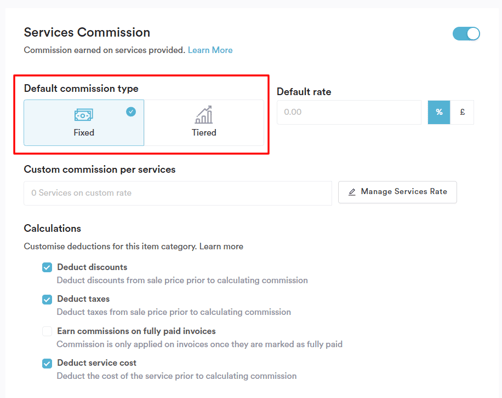Screen dimensions: 502x398
Task: Click the Calculations heading
Action: tap(52, 228)
